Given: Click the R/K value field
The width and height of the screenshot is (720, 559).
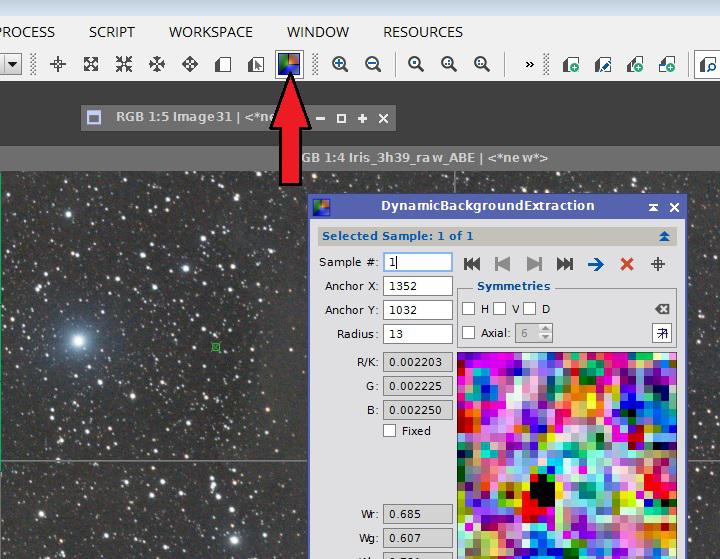Looking at the screenshot, I should 418,362.
